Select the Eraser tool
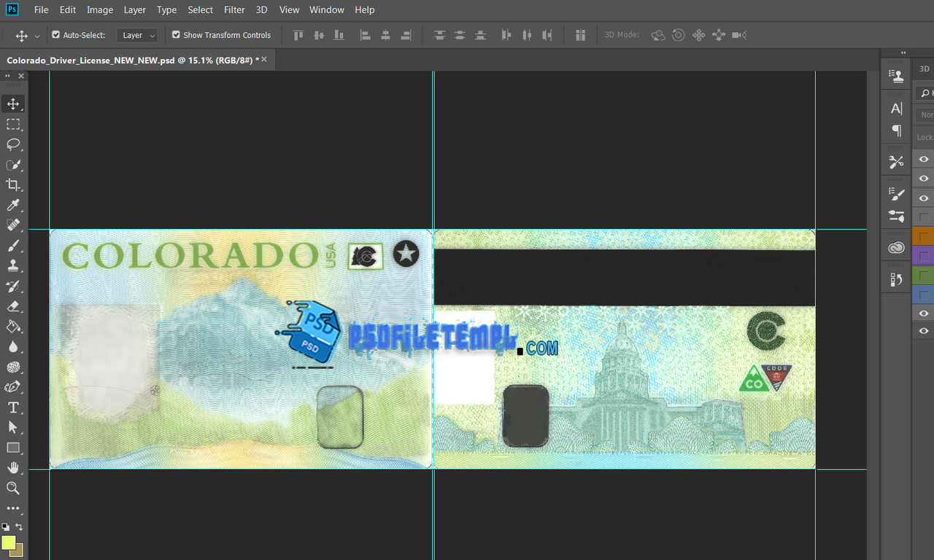This screenshot has height=560, width=934. [x=13, y=306]
